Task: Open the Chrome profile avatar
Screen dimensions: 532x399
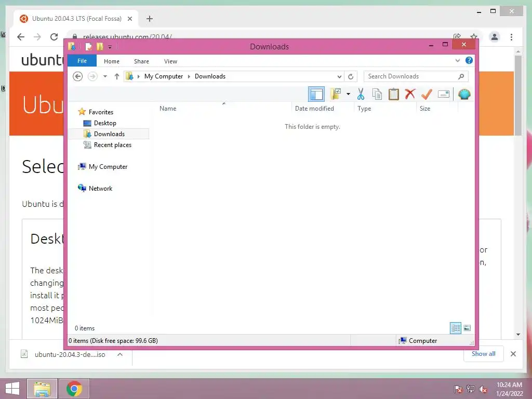Action: [495, 37]
